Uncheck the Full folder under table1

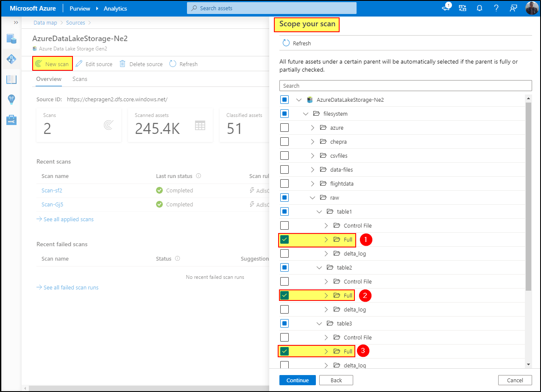pos(284,239)
